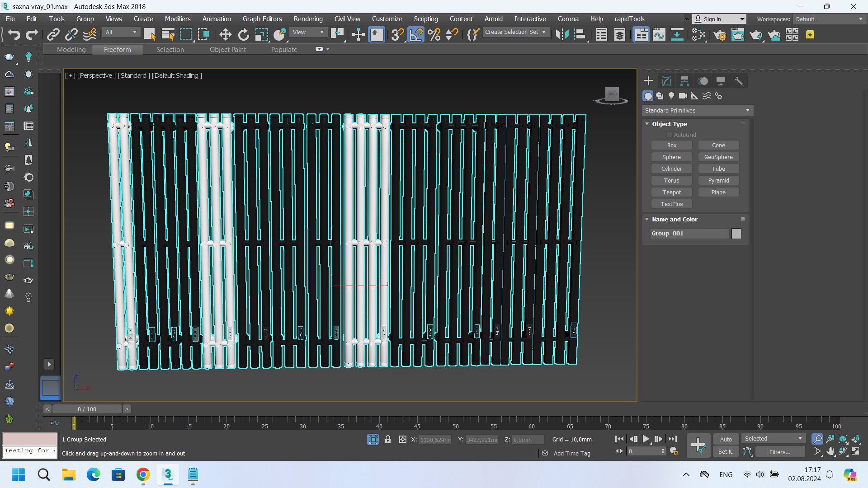This screenshot has height=488, width=868.
Task: Activate Select and Move tool
Action: pyautogui.click(x=225, y=35)
